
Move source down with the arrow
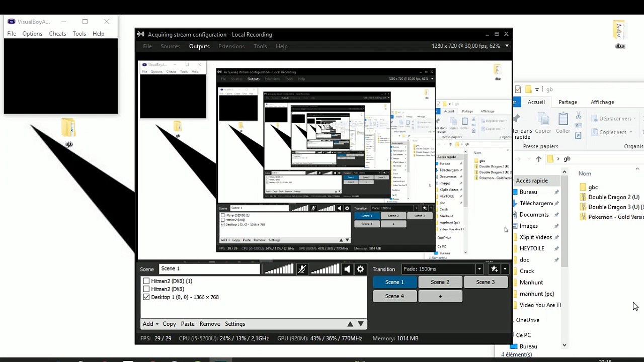pos(361,324)
